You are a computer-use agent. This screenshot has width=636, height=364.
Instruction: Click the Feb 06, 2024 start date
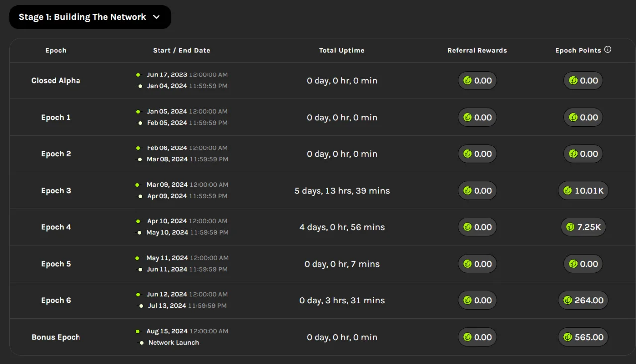pos(167,148)
